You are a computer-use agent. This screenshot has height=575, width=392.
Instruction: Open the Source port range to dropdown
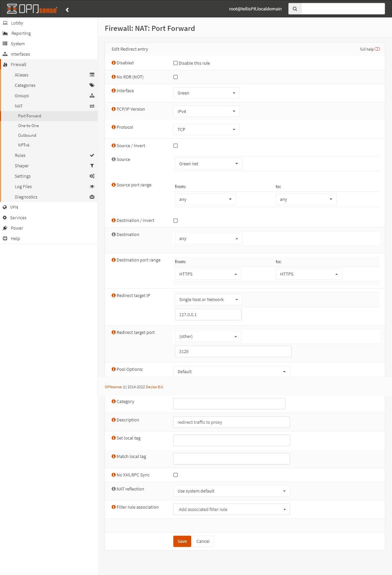pyautogui.click(x=306, y=199)
